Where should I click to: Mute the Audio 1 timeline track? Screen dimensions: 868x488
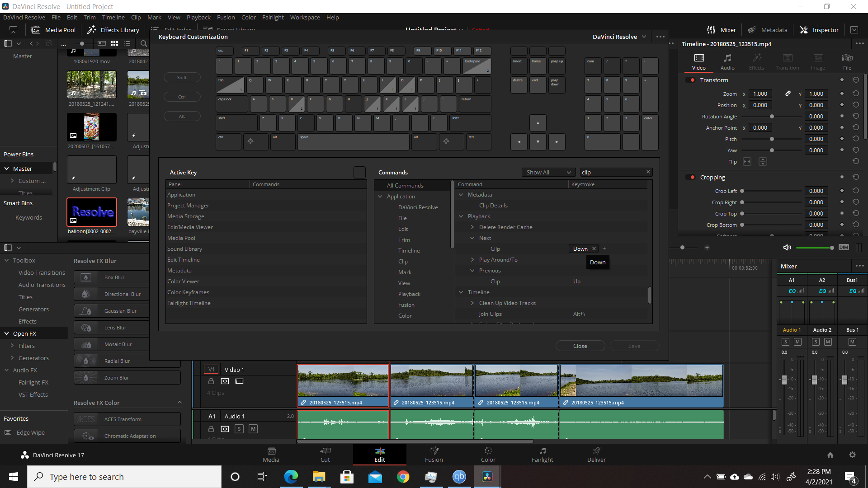253,429
